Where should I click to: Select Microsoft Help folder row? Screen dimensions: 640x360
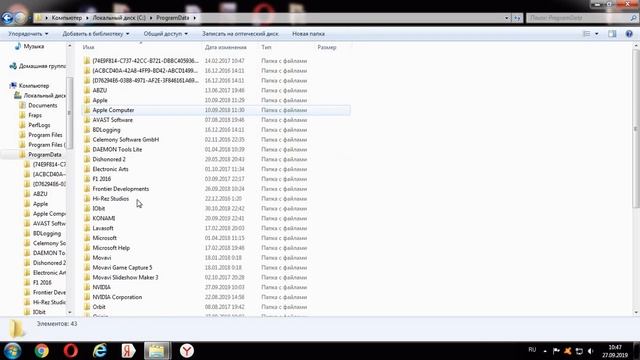[x=216, y=248]
